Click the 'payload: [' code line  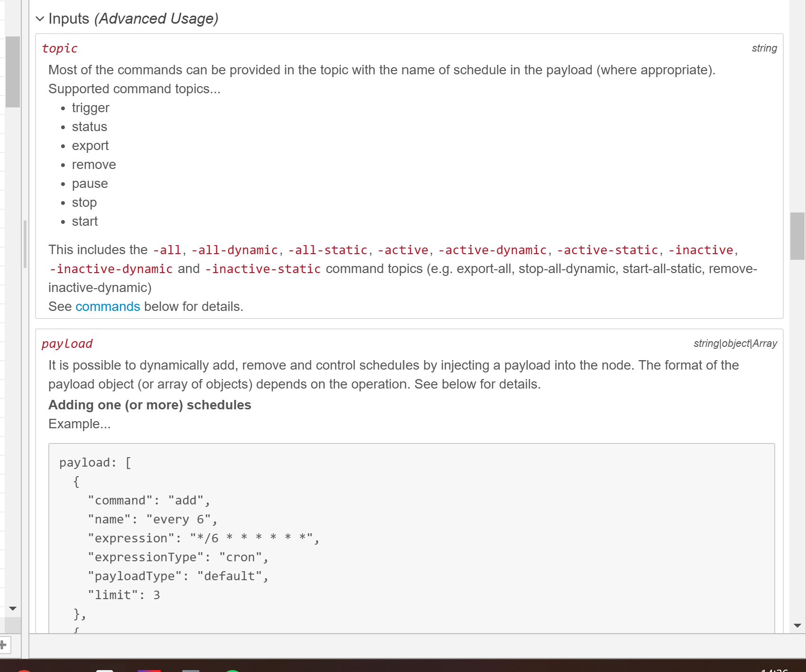95,462
